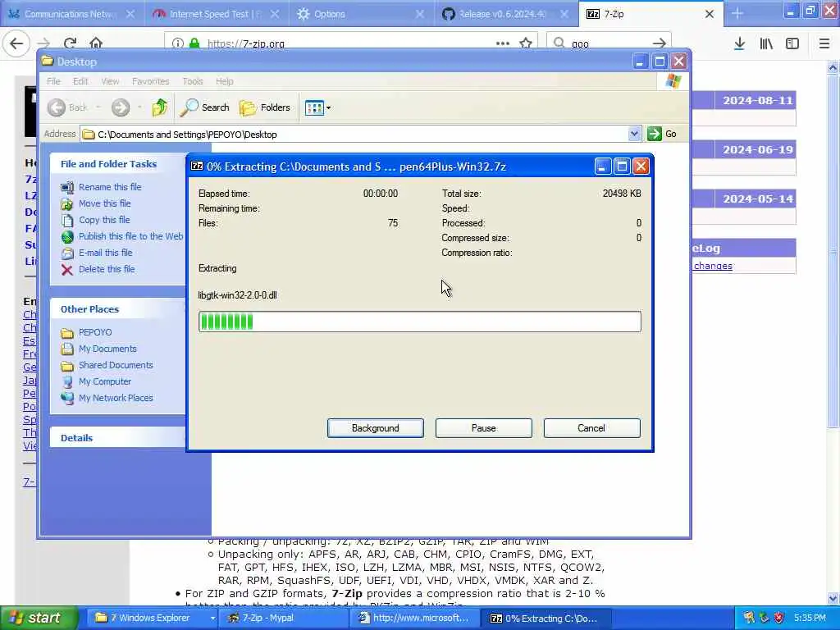
Task: Open the View menu in Explorer
Action: pyautogui.click(x=111, y=81)
